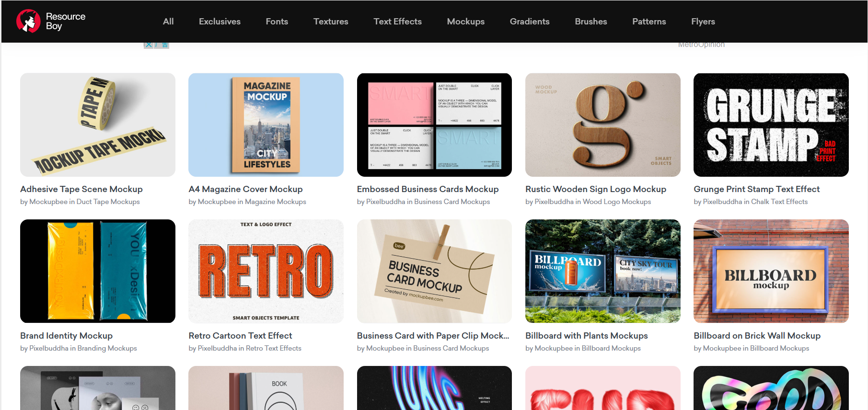The width and height of the screenshot is (868, 410).
Task: Open Business Card Mockups link under Paper Clip
Action: point(451,348)
